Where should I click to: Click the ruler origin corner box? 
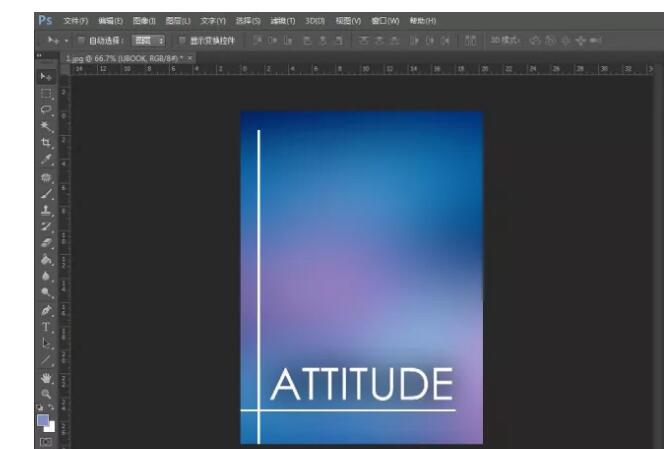[x=65, y=69]
